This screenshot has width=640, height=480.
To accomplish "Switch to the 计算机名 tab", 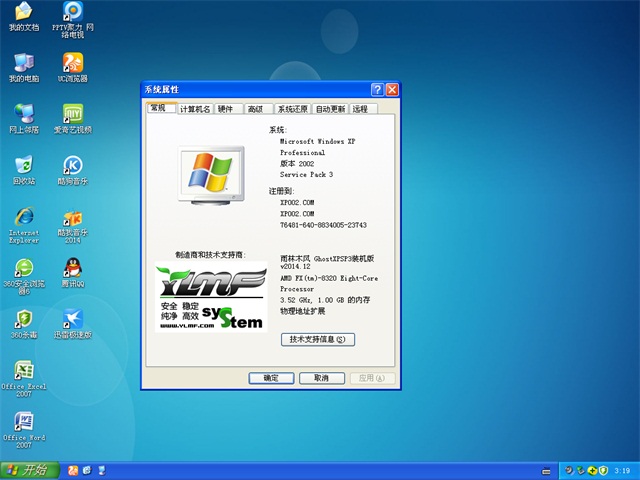I will tap(195, 109).
